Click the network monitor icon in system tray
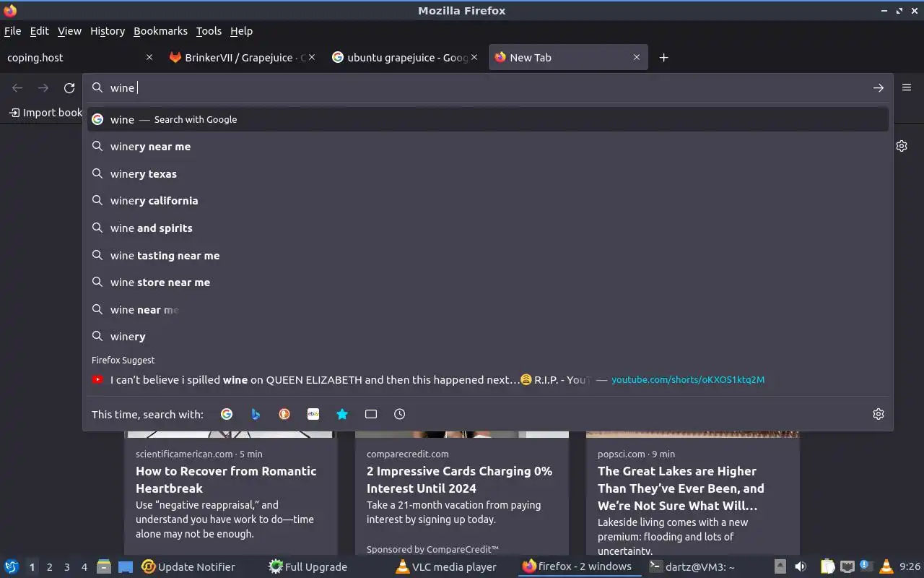This screenshot has height=578, width=924. pos(847,567)
